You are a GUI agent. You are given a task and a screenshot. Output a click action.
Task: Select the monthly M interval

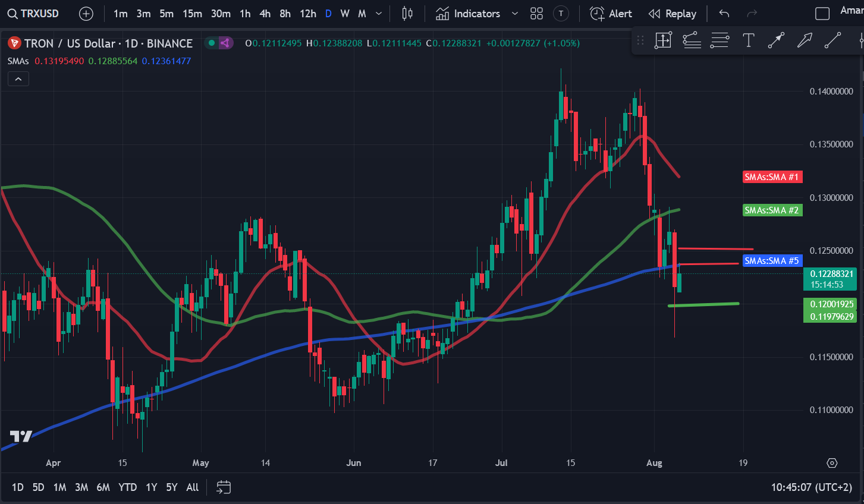coord(362,14)
